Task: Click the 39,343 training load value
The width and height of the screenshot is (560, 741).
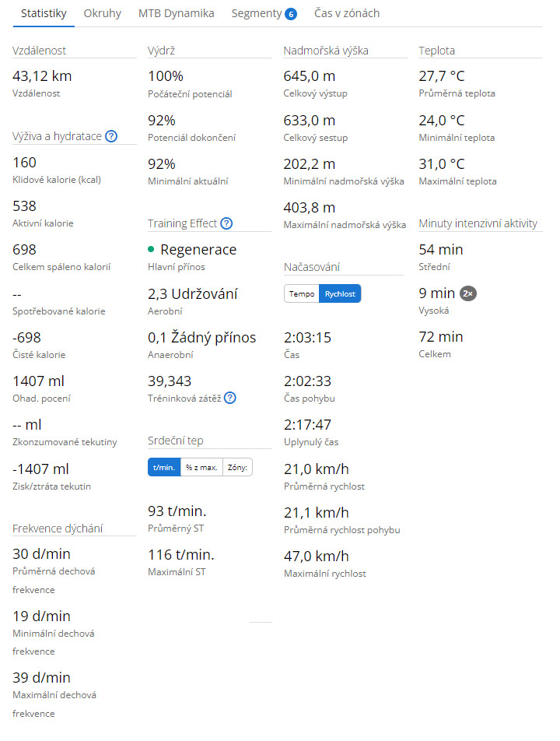Action: (x=170, y=381)
